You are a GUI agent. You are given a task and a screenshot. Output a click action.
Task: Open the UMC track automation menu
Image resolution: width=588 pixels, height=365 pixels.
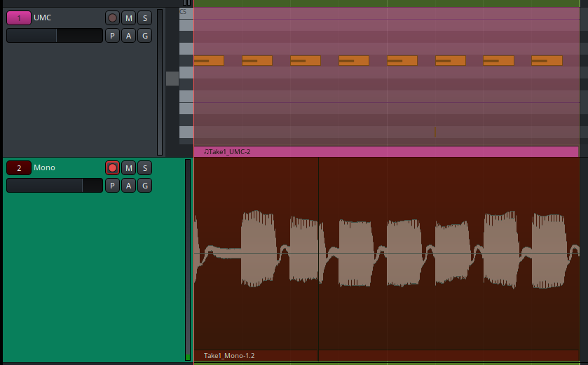click(128, 36)
